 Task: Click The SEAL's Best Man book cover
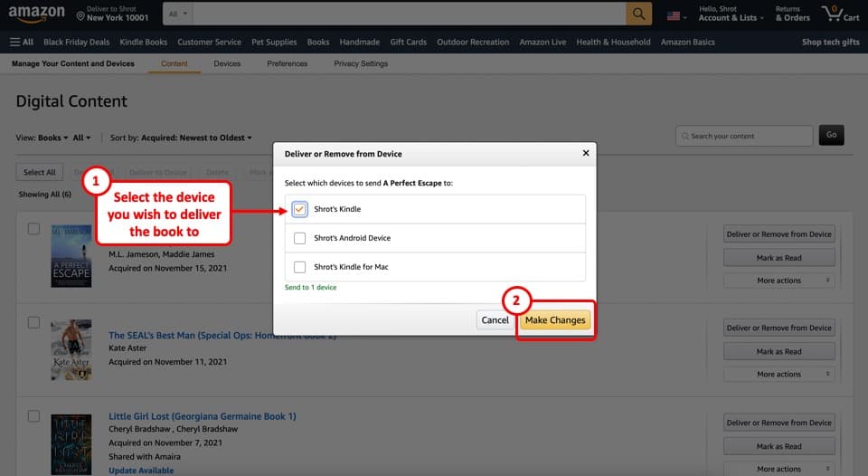tap(71, 349)
